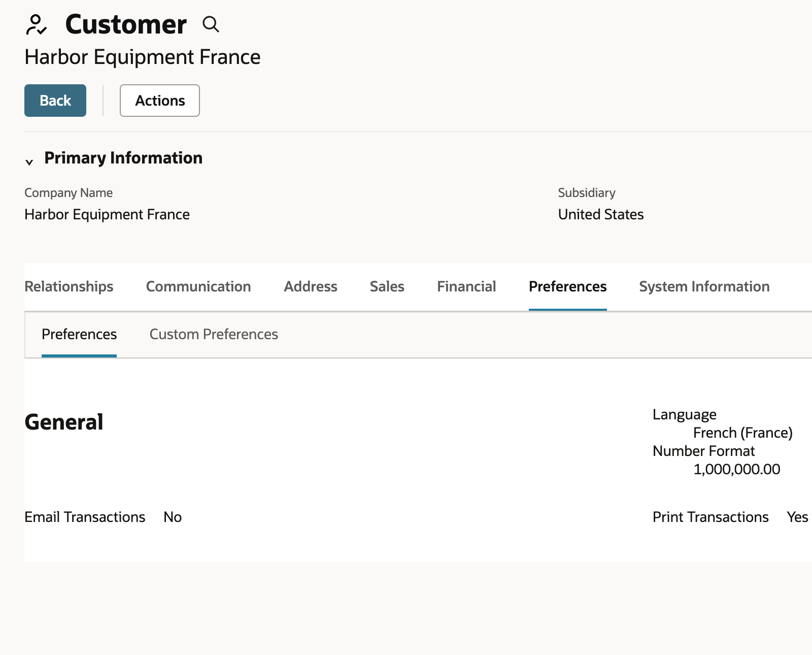Click the Print Transactions label

(x=710, y=517)
